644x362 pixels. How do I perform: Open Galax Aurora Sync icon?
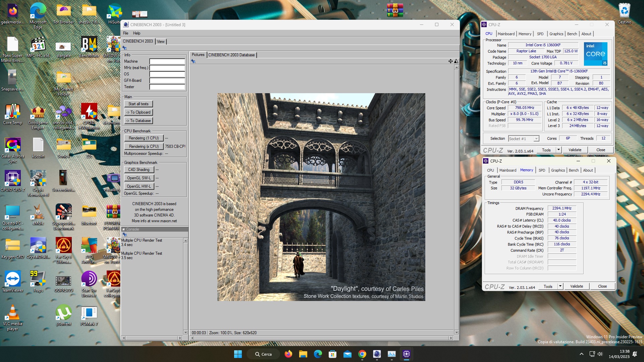click(12, 150)
